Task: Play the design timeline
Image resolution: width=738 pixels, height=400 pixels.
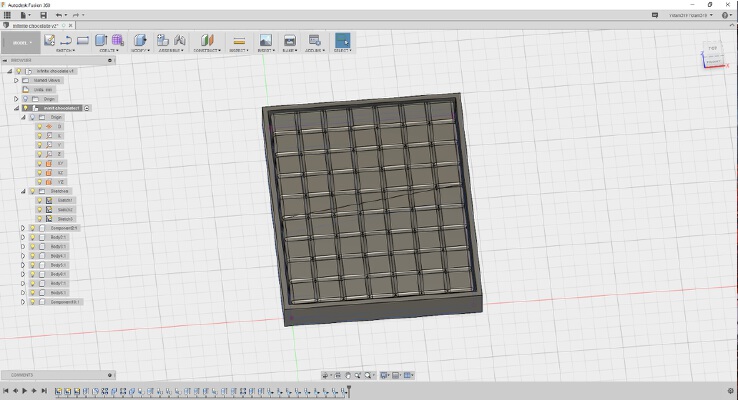Action: pos(24,391)
